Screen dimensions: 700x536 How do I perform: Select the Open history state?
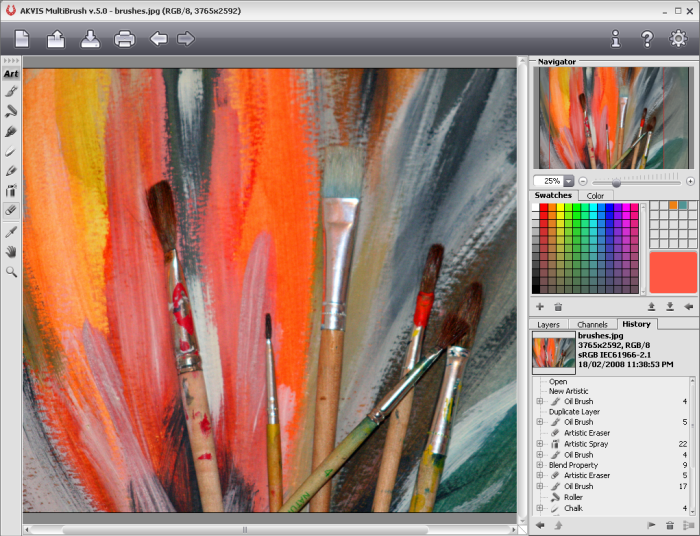tap(558, 382)
